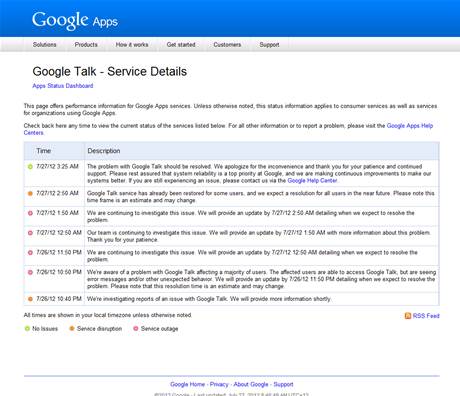Click description starting "We're investigating reports"
460x396 pixels.
209,299
